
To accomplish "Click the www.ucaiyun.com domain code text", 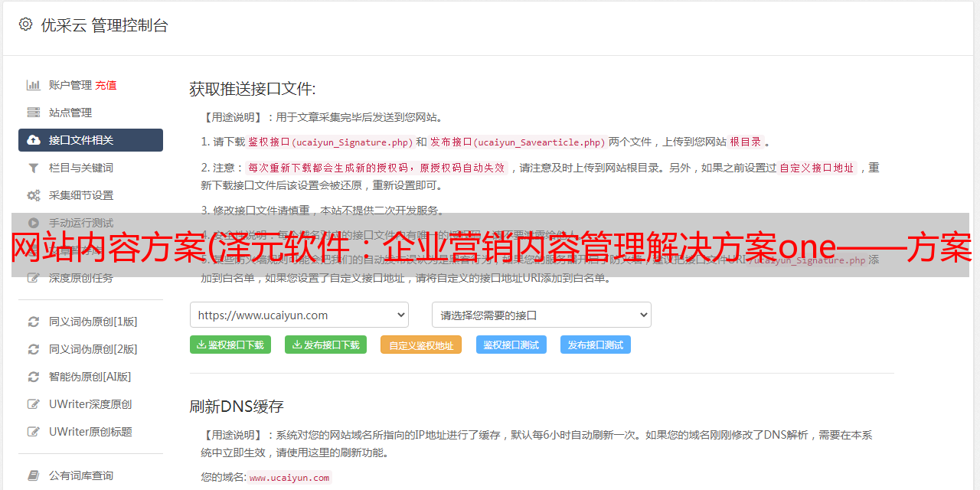I will 289,477.
